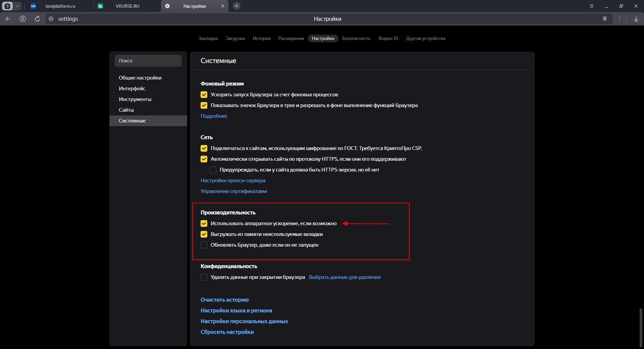
Task: Click the VKURSE.RU tab favicon
Action: pos(100,6)
